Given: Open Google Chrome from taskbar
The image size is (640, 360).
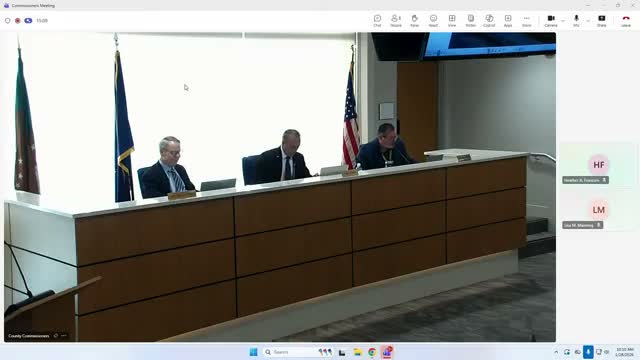Looking at the screenshot, I should point(372,352).
